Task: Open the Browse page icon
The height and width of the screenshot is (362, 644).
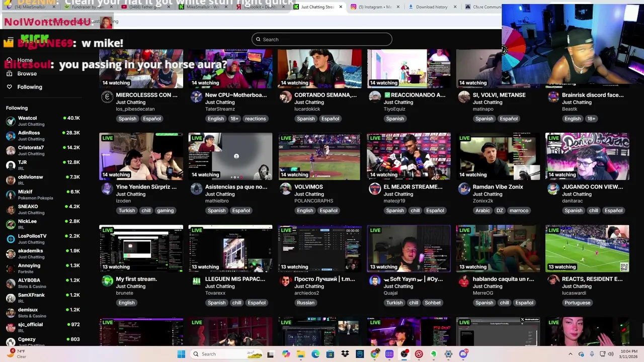Action: pos(9,73)
